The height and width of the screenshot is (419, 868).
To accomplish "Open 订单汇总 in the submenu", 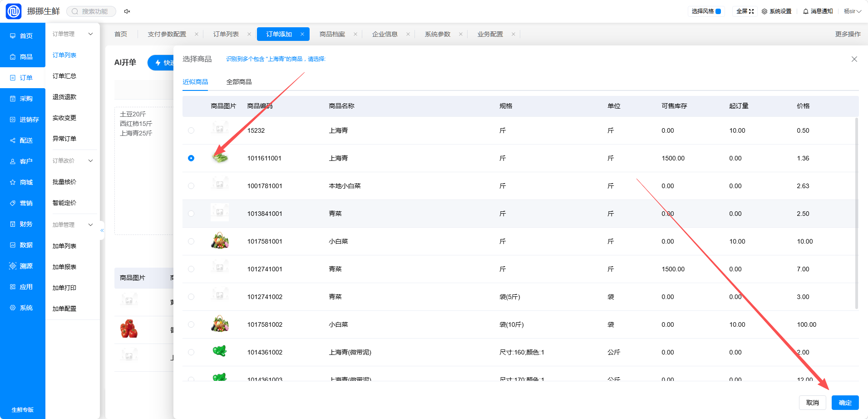I will coord(64,76).
